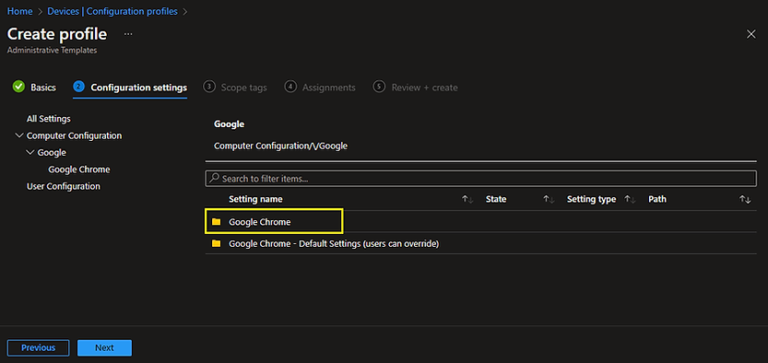
Task: Click the magnifier icon in the search box
Action: [214, 178]
